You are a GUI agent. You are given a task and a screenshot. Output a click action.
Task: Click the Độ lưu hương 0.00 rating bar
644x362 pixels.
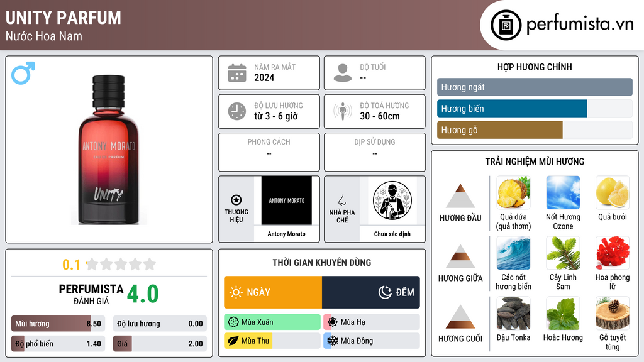pyautogui.click(x=160, y=324)
